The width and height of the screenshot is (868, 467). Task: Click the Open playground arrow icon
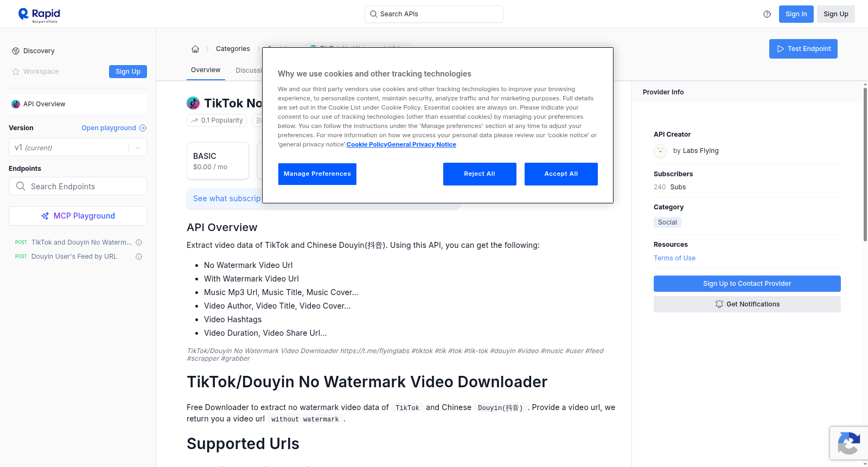pyautogui.click(x=143, y=128)
